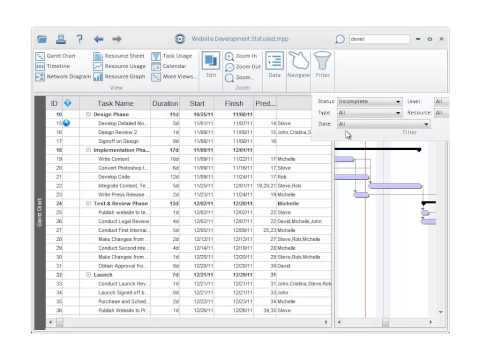Click Zoom In
This screenshot has height=360, width=480.
[241, 56]
